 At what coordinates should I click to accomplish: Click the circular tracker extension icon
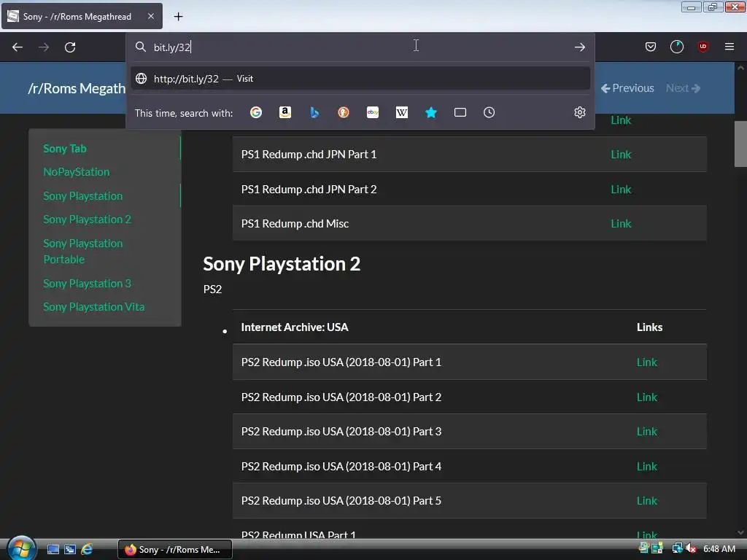pos(676,47)
